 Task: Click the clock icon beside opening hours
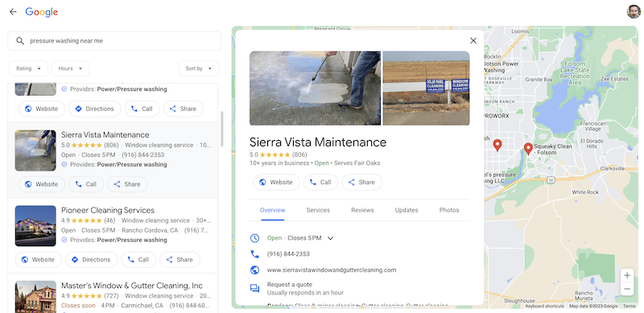coord(254,238)
